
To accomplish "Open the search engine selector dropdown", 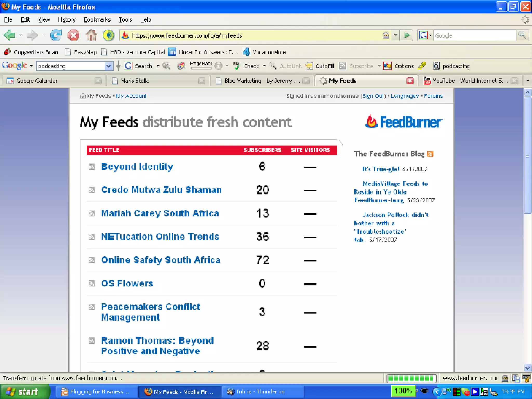I will tap(425, 35).
